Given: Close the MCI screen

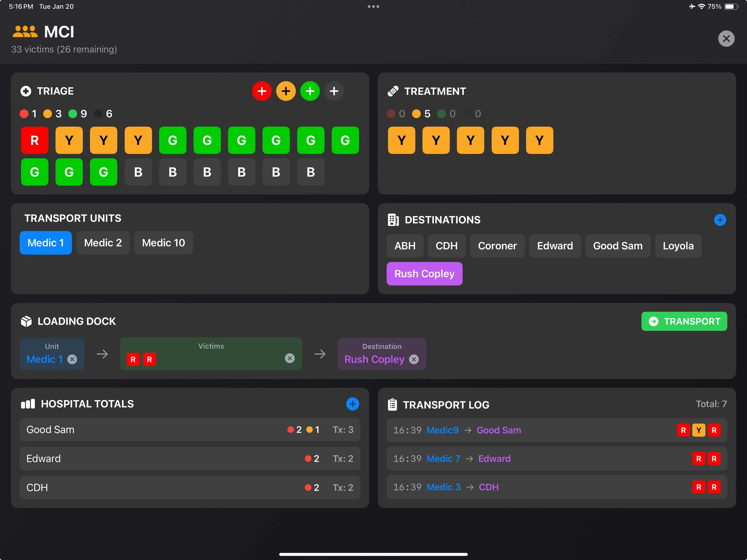Looking at the screenshot, I should pyautogui.click(x=726, y=39).
